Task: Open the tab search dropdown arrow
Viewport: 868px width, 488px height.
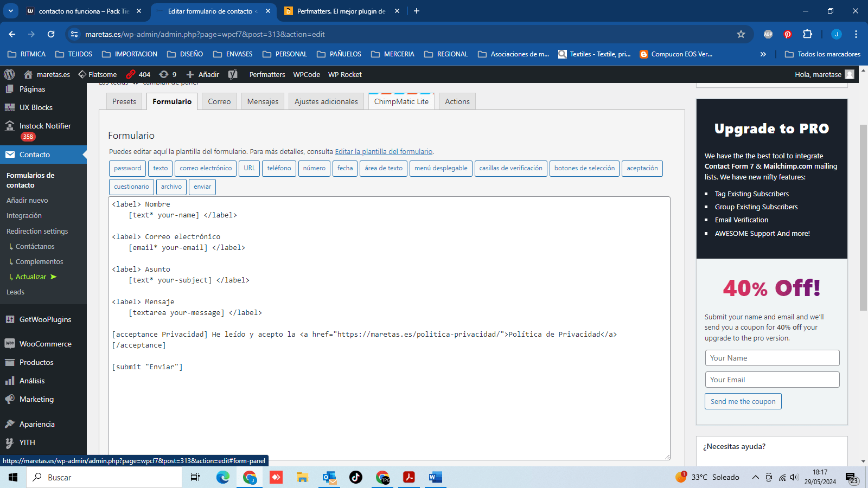Action: tap(10, 11)
